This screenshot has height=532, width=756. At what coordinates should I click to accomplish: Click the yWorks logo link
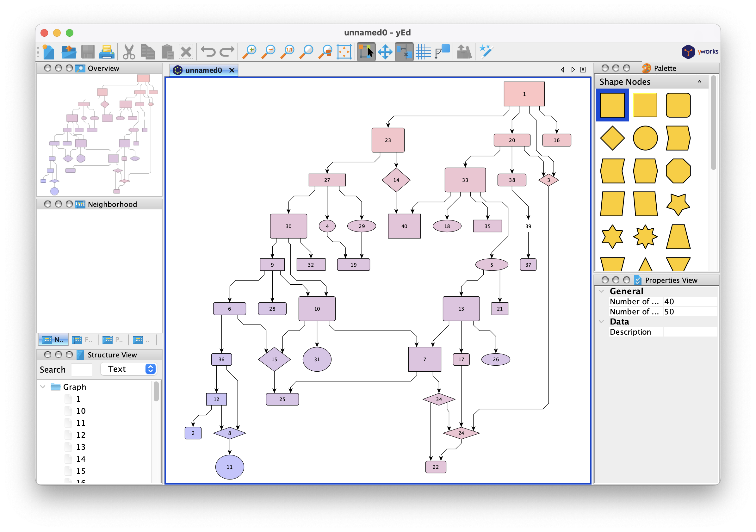click(x=700, y=52)
